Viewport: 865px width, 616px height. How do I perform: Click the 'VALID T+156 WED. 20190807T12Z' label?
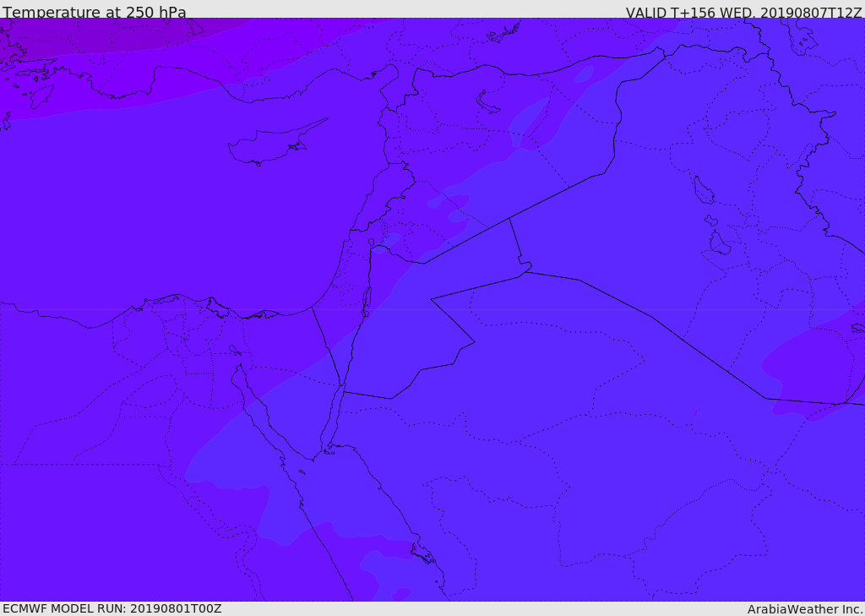point(743,12)
